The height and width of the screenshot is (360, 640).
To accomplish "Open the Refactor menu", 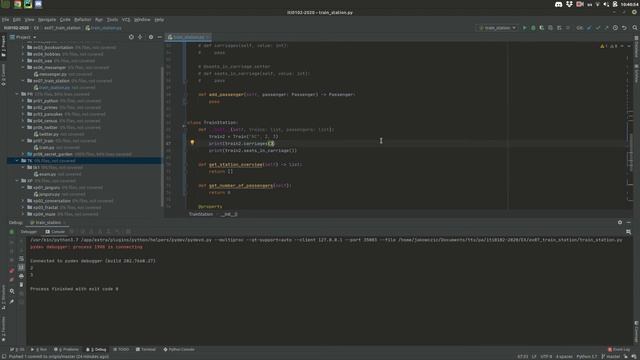I will 82,20.
